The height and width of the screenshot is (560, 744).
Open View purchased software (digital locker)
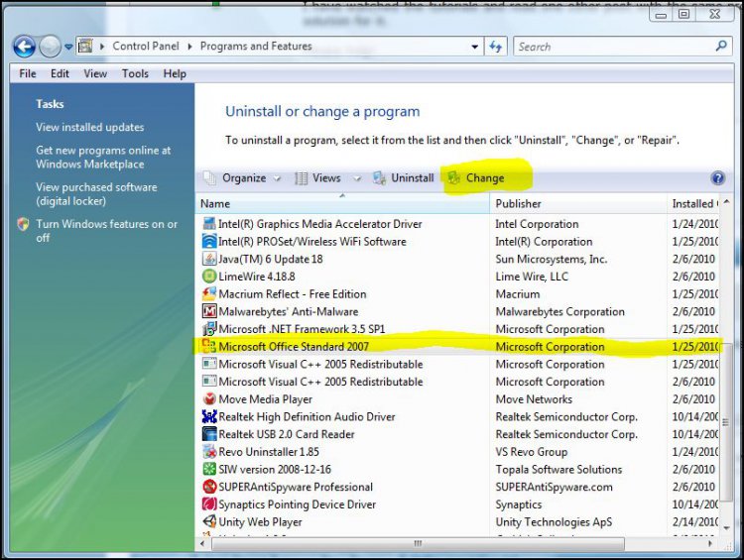coord(96,194)
